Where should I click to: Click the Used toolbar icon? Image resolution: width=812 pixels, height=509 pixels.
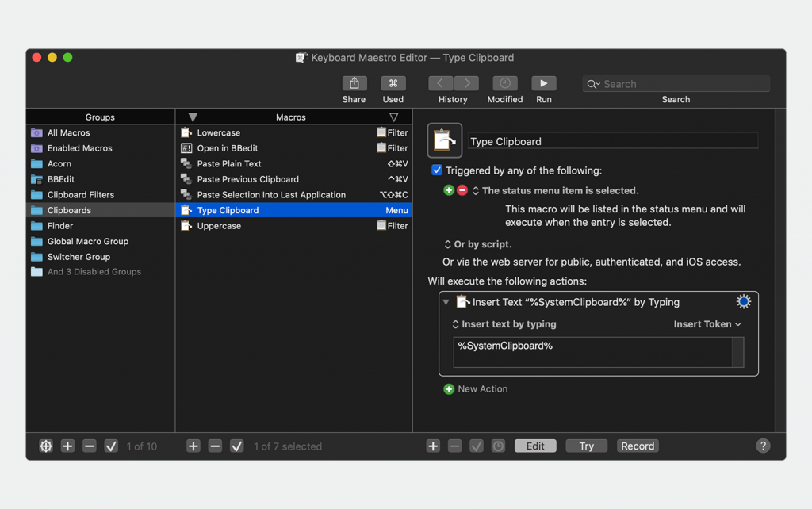393,83
